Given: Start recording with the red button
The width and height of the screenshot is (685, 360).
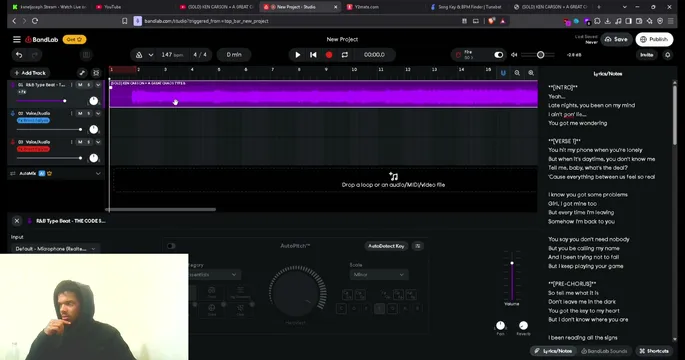Looking at the screenshot, I should (329, 55).
